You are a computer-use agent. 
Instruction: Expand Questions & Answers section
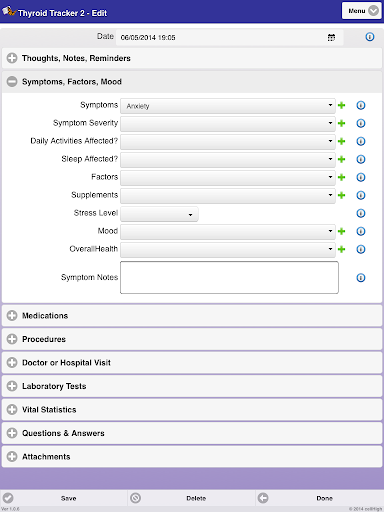192,433
